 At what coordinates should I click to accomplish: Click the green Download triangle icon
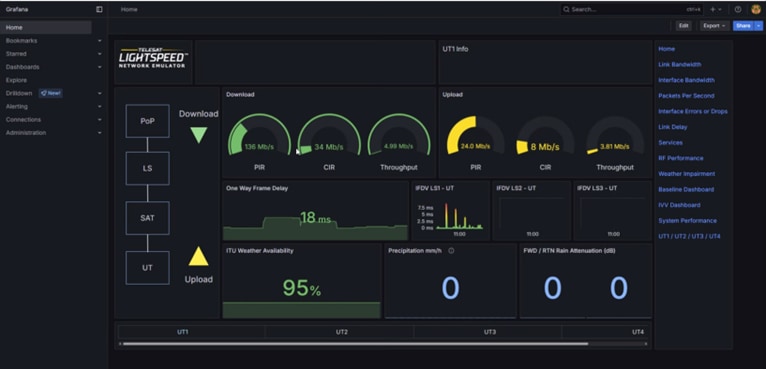point(199,135)
